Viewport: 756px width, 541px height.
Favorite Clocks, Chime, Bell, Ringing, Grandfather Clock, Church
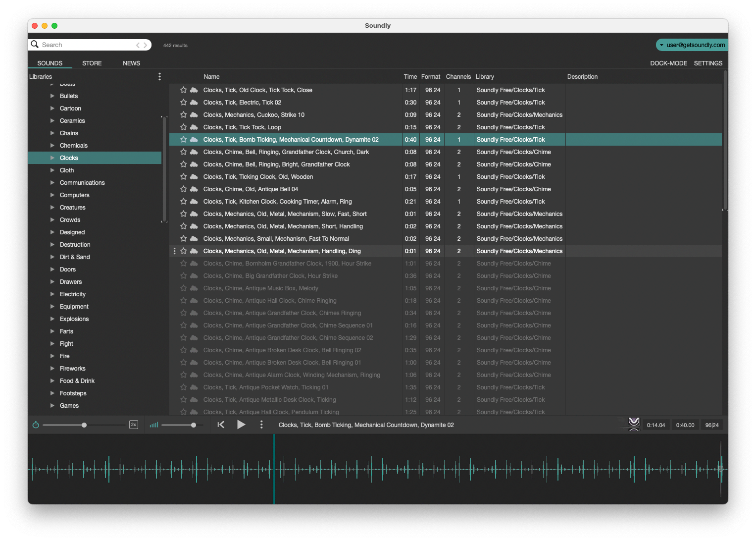click(x=183, y=152)
